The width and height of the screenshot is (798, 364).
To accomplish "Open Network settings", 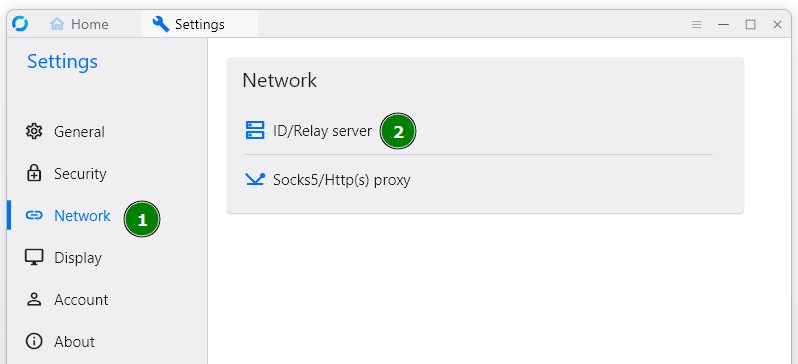I will pos(107,216).
